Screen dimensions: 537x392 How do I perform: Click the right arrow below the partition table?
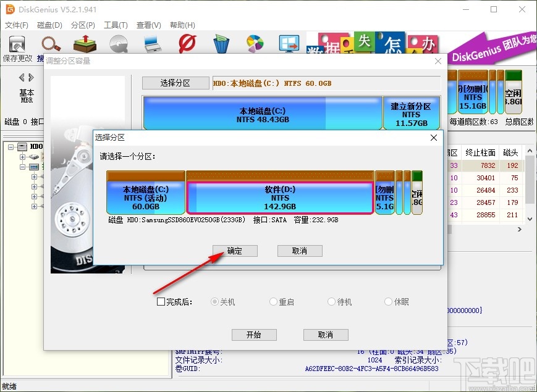tap(520, 229)
